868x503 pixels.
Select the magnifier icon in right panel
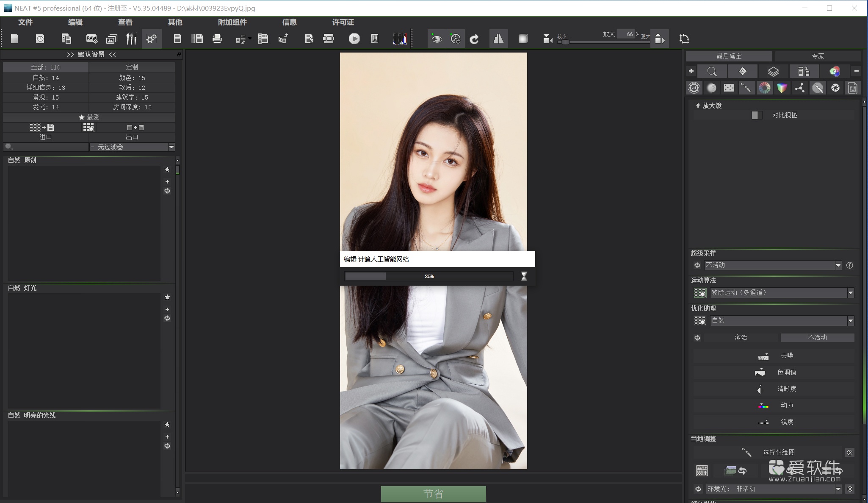pos(712,71)
